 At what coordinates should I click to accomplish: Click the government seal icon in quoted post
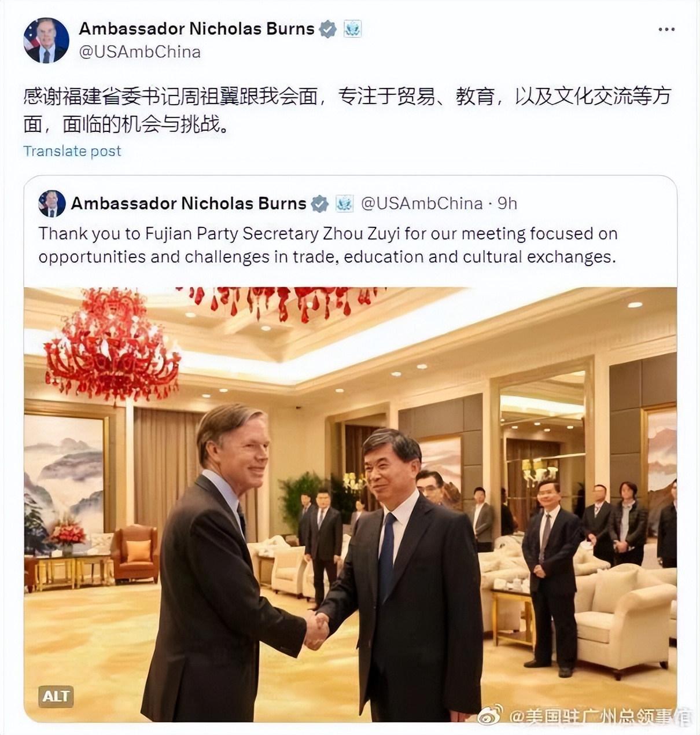click(345, 204)
